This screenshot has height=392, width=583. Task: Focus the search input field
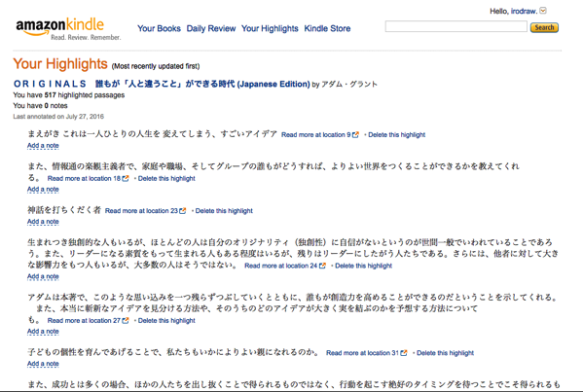[455, 27]
